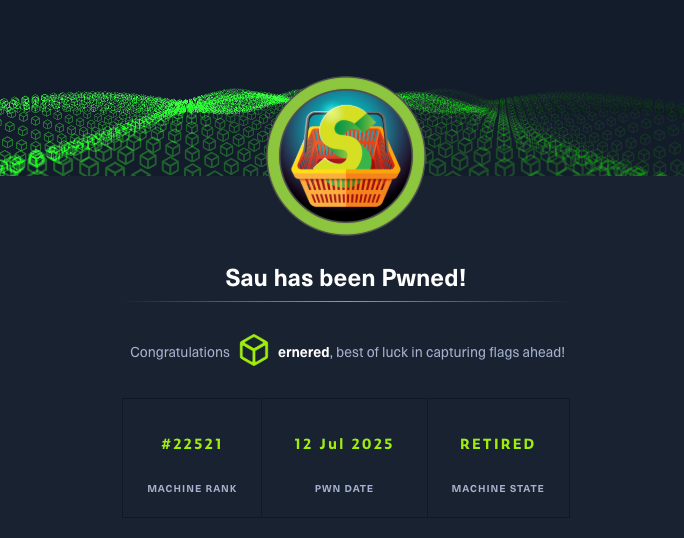Click the green ring around Sau avatar
Image resolution: width=684 pixels, height=538 pixels.
(346, 83)
